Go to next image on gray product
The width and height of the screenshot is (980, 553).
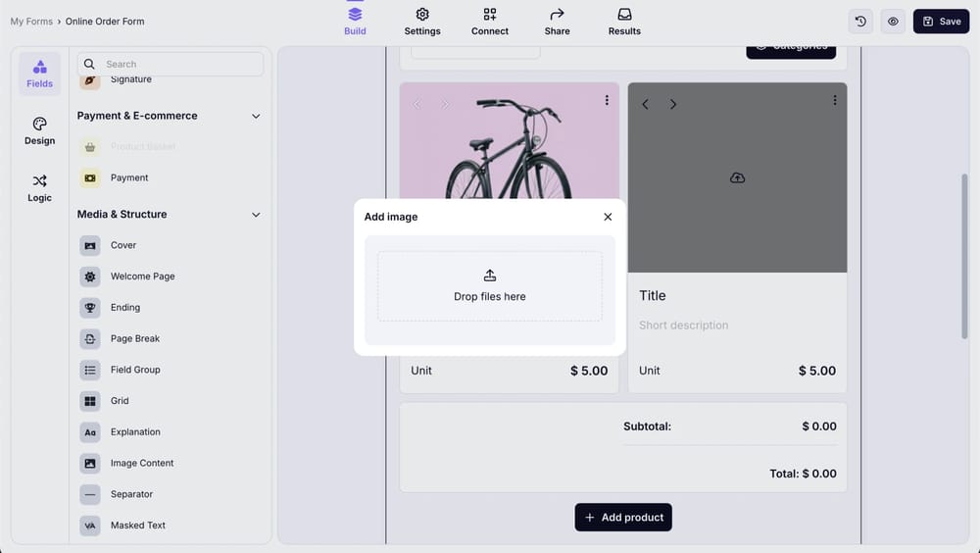click(x=673, y=105)
